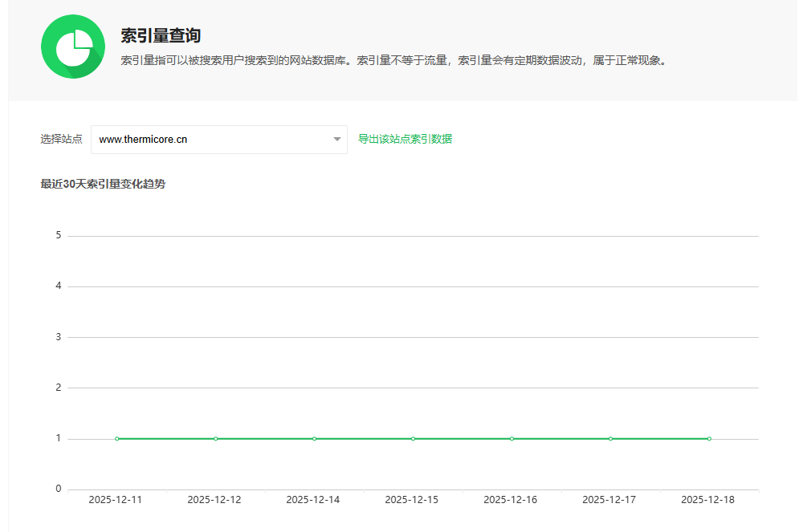Click the y-axis value 2
Viewport: 803px width, 532px height.
point(59,388)
